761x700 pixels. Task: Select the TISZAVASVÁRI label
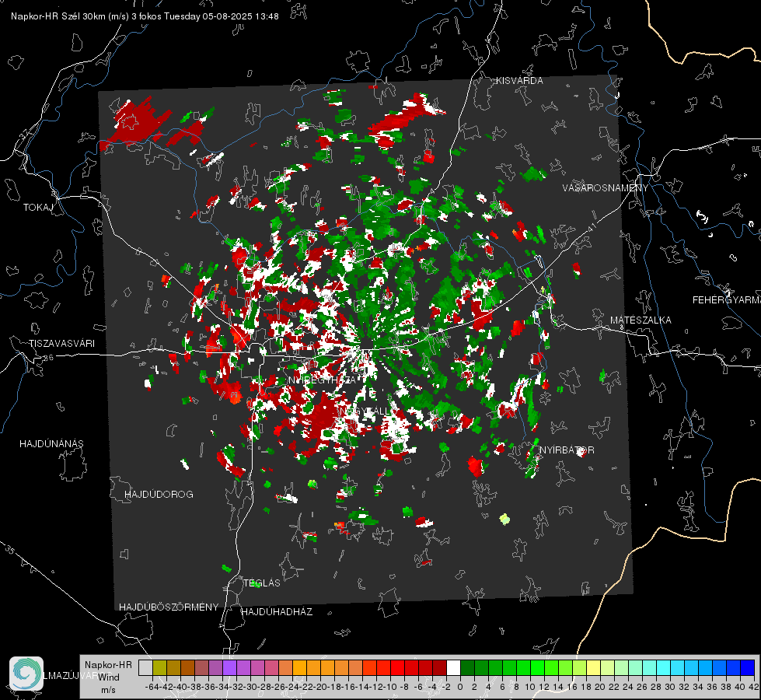62,344
